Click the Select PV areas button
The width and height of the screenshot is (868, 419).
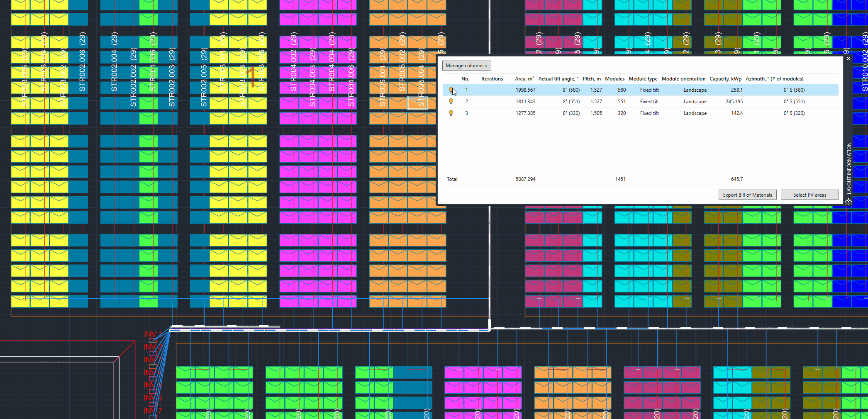[809, 195]
